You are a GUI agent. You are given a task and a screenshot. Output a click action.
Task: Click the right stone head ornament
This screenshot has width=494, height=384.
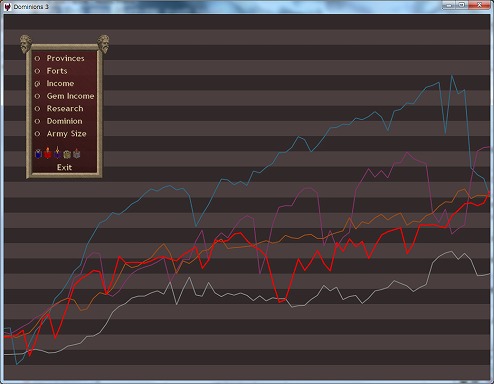coord(103,44)
